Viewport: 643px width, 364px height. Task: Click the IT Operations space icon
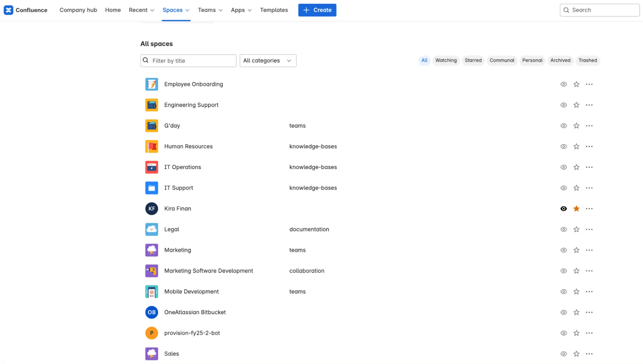pos(152,167)
